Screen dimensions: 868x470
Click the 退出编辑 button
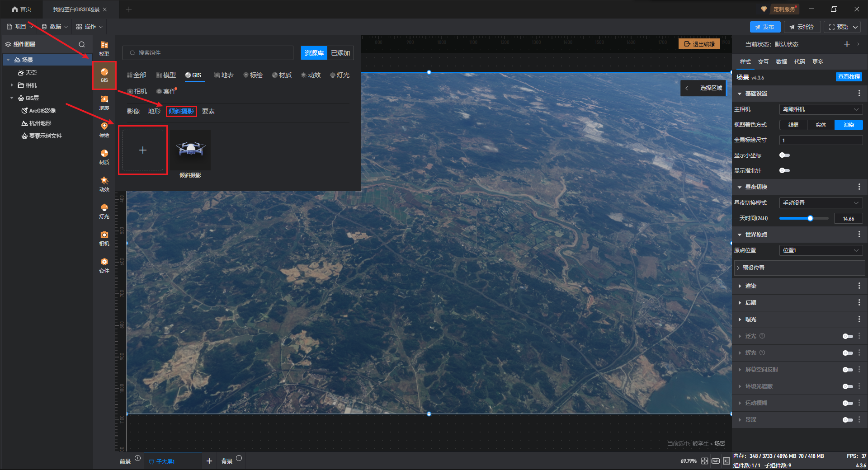click(699, 44)
